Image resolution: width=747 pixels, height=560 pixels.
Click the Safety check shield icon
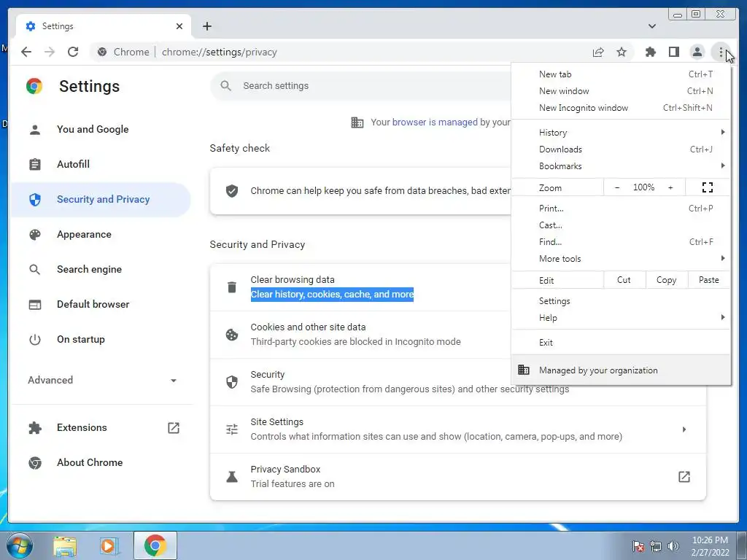coord(232,191)
